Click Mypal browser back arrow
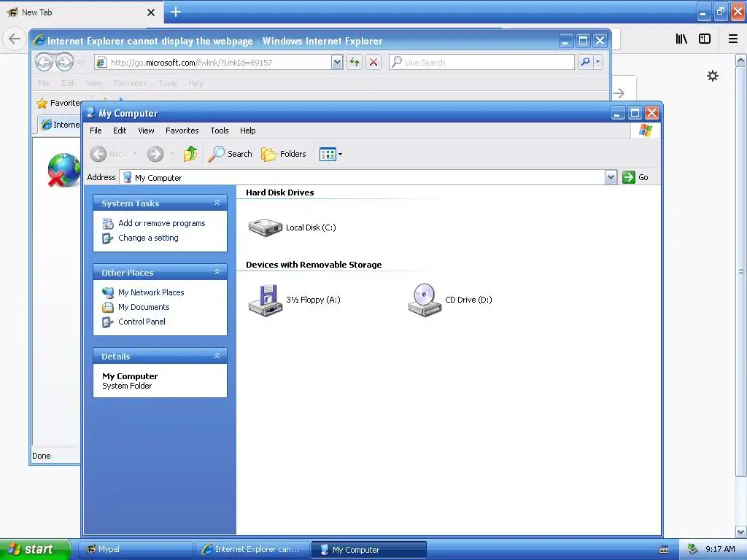 point(15,39)
